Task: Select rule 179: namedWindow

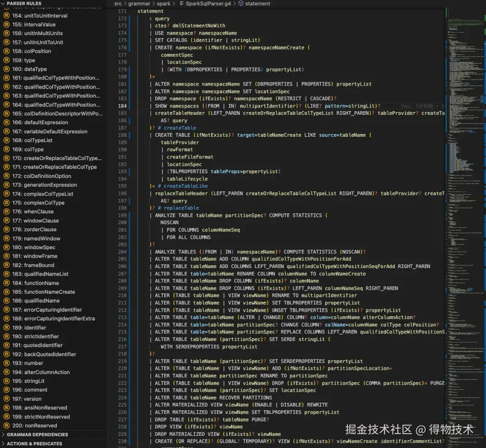Action: 36,238
